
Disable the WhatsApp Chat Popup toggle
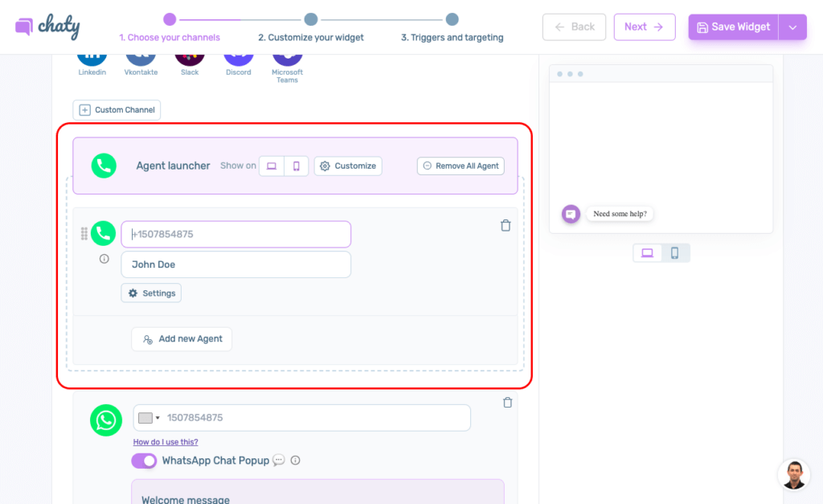click(x=144, y=461)
